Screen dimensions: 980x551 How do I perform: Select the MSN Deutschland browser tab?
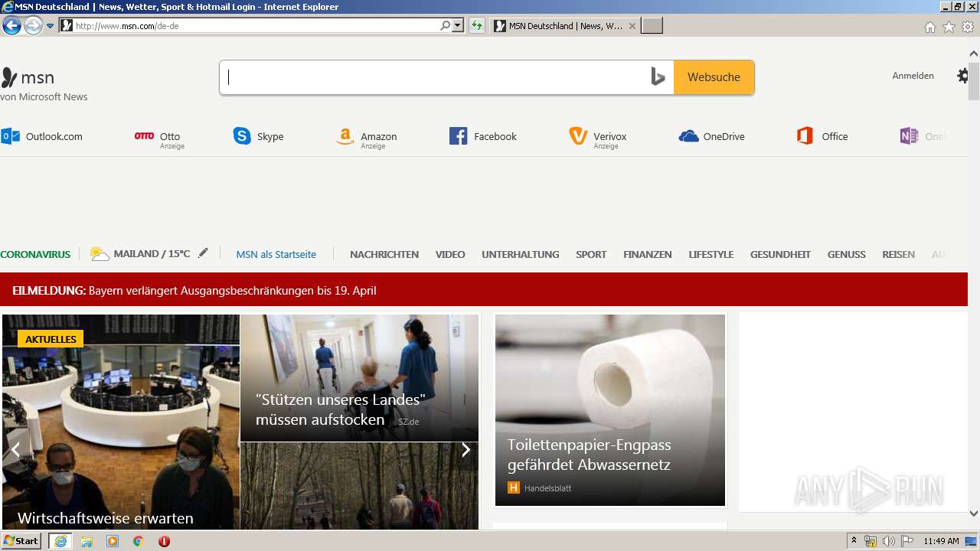point(564,26)
